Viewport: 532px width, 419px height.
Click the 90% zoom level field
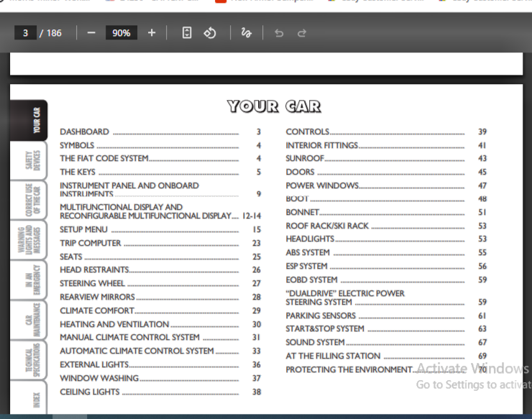coord(121,33)
